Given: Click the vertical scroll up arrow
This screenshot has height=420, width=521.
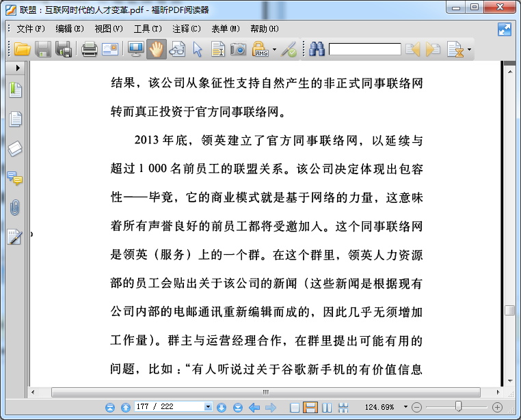Looking at the screenshot, I should click(510, 72).
